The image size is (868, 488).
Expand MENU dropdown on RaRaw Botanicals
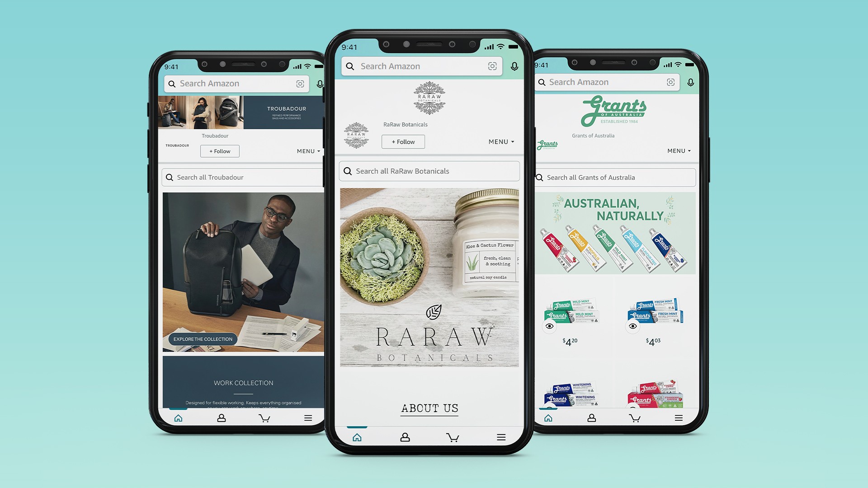(501, 141)
